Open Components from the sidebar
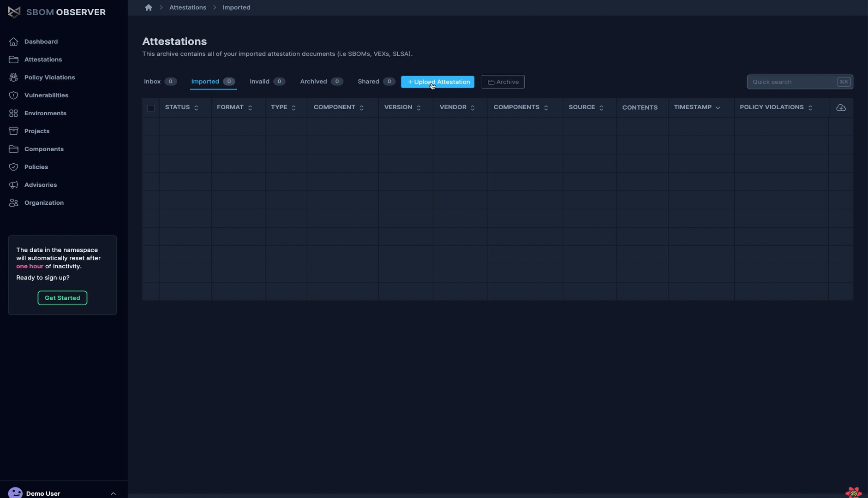 44,149
